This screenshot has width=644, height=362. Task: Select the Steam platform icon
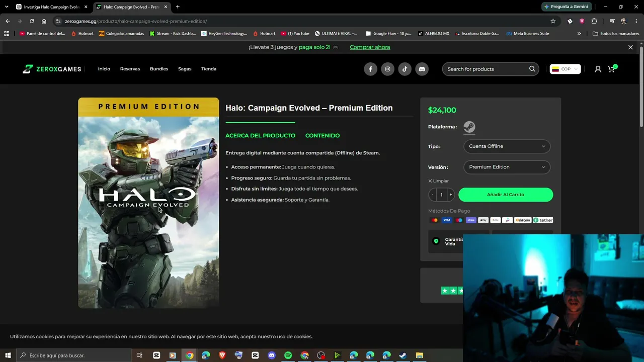[x=469, y=127]
